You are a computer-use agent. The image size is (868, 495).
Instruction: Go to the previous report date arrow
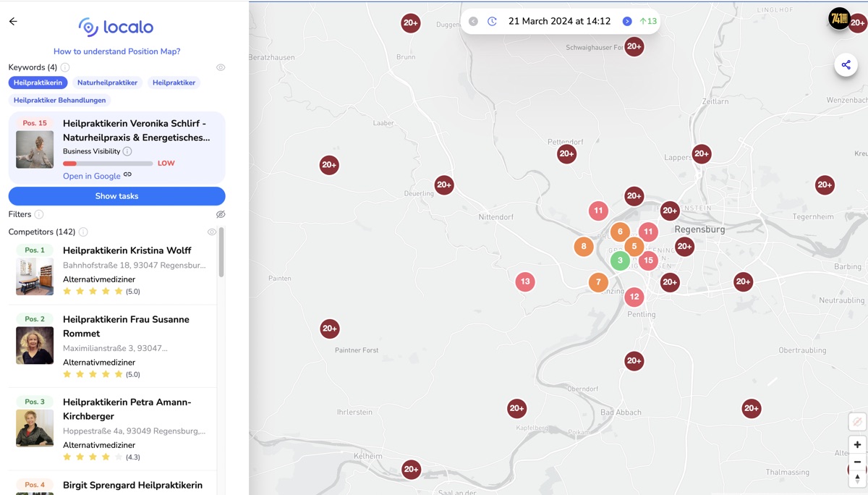click(x=473, y=21)
